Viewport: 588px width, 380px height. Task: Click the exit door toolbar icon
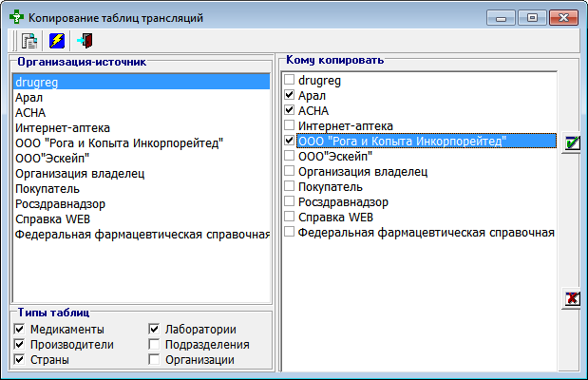(x=85, y=41)
